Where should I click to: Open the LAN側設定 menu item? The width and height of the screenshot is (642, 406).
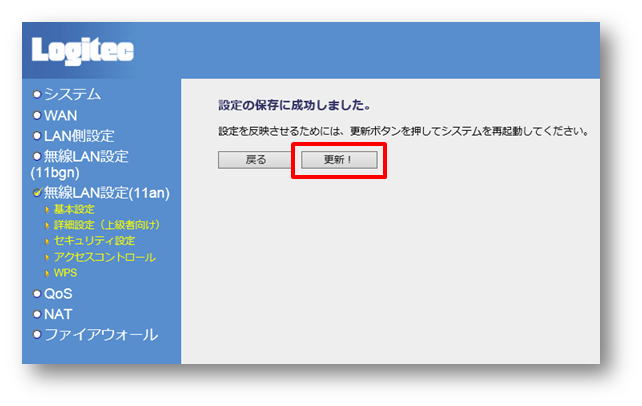pyautogui.click(x=79, y=136)
